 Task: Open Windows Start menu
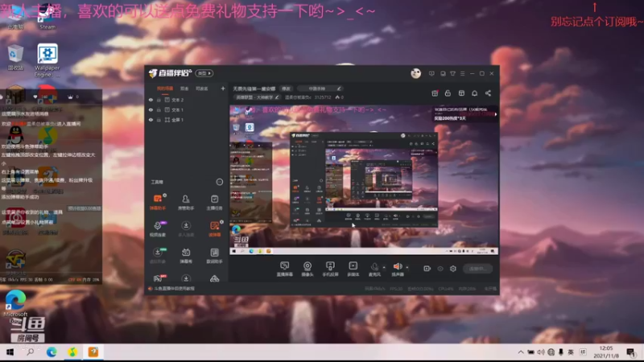pyautogui.click(x=10, y=352)
